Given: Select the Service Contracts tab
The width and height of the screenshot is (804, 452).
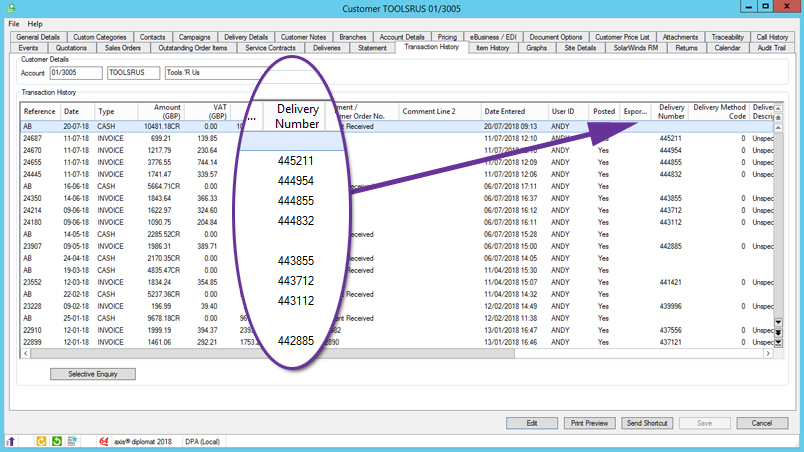Looking at the screenshot, I should click(270, 48).
